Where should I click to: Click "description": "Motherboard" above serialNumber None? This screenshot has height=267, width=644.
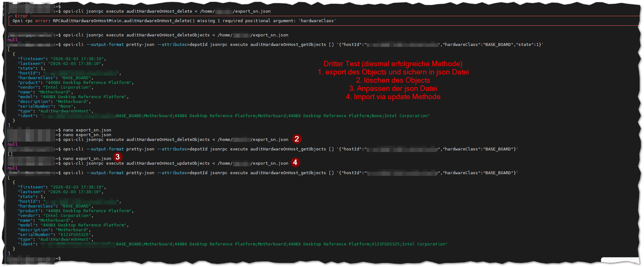tap(54, 102)
